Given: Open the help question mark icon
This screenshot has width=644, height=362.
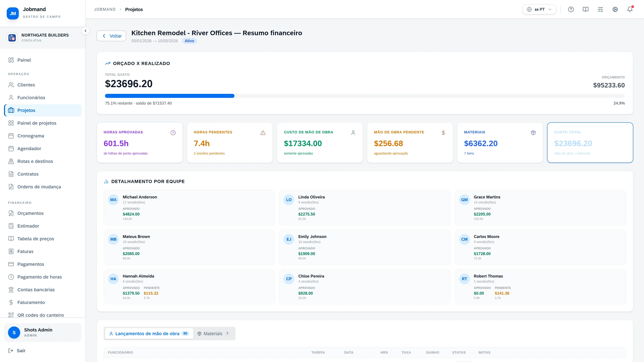Looking at the screenshot, I should [571, 10].
